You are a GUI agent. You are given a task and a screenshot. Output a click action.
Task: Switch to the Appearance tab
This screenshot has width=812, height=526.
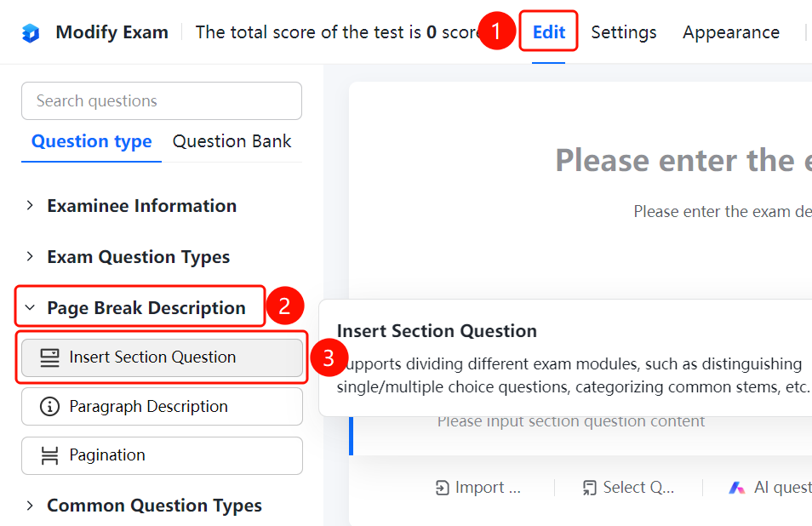click(730, 32)
